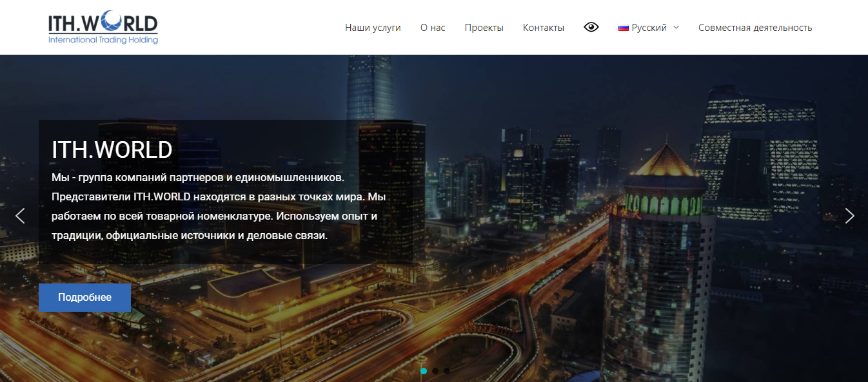The image size is (868, 382).
Task: Show the previous slide with left arrow
Action: pyautogui.click(x=20, y=216)
